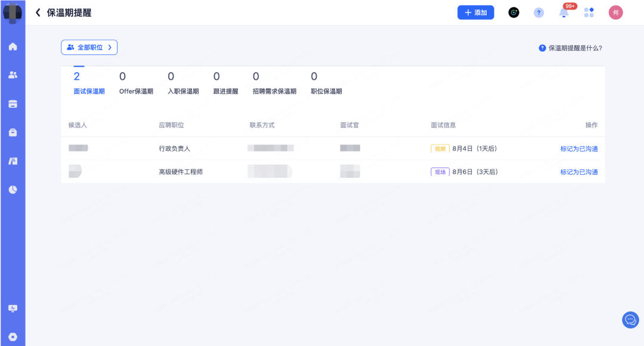Open the calendar icon in sidebar

[x=13, y=104]
